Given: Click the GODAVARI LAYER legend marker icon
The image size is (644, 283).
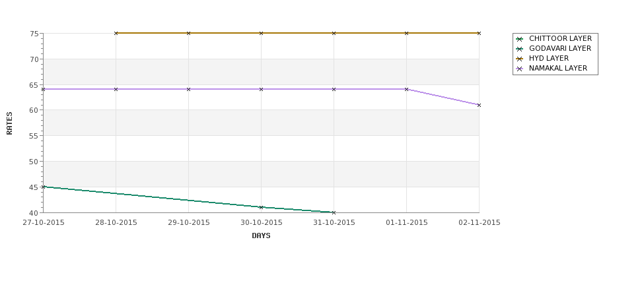Looking at the screenshot, I should click(x=520, y=49).
